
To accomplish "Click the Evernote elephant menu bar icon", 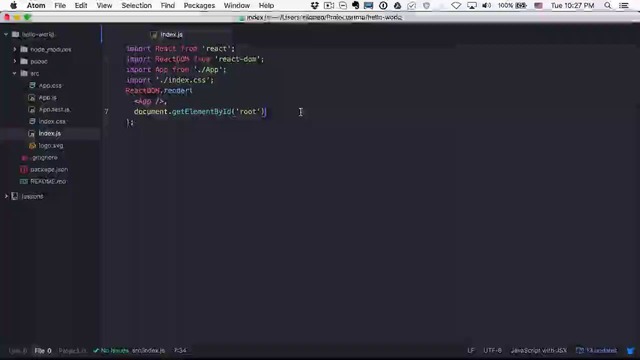I will coord(356,5).
